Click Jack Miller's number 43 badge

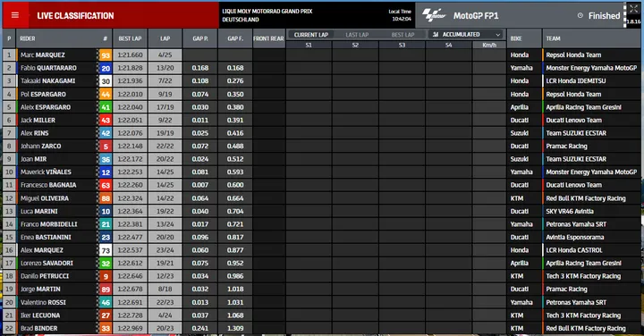pyautogui.click(x=106, y=121)
